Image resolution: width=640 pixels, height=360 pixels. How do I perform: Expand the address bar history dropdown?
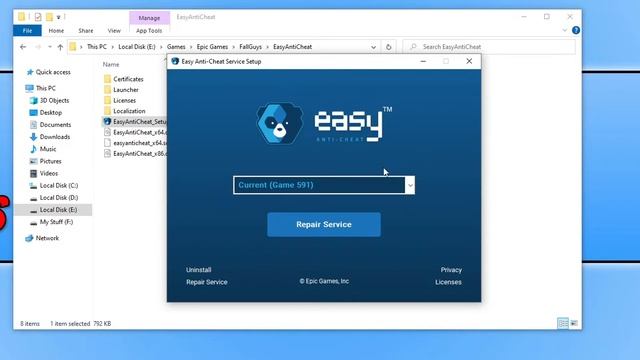(373, 47)
